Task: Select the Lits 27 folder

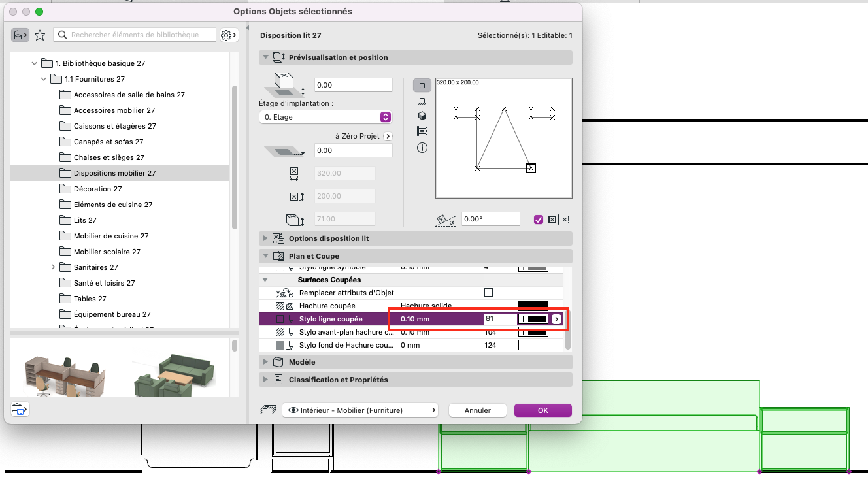Action: tap(120, 220)
